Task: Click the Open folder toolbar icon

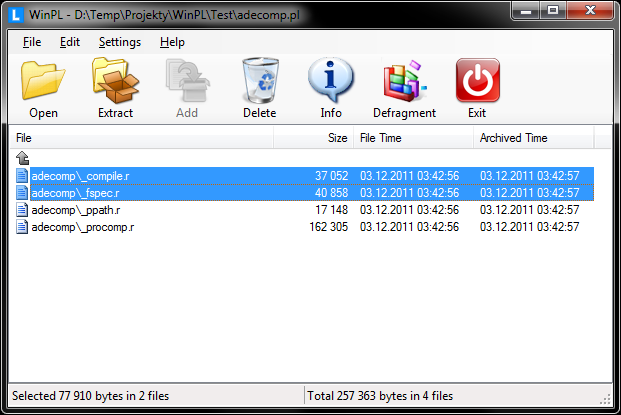Action: [x=43, y=80]
